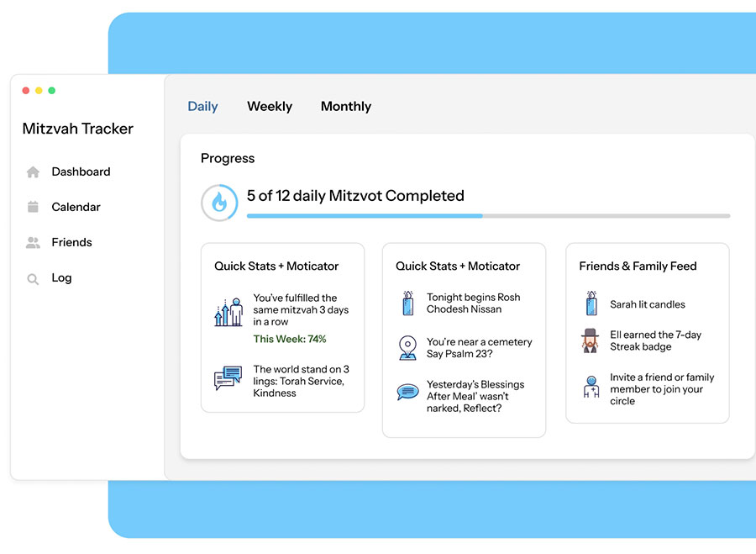Click the Say Psalm 23 suggestion
The width and height of the screenshot is (756, 554).
[x=479, y=348]
